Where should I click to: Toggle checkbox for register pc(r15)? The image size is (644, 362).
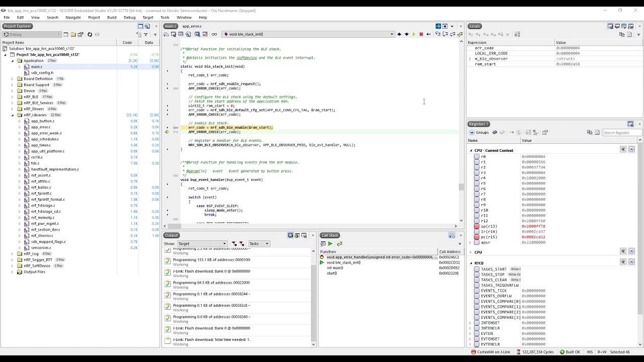tap(476, 237)
